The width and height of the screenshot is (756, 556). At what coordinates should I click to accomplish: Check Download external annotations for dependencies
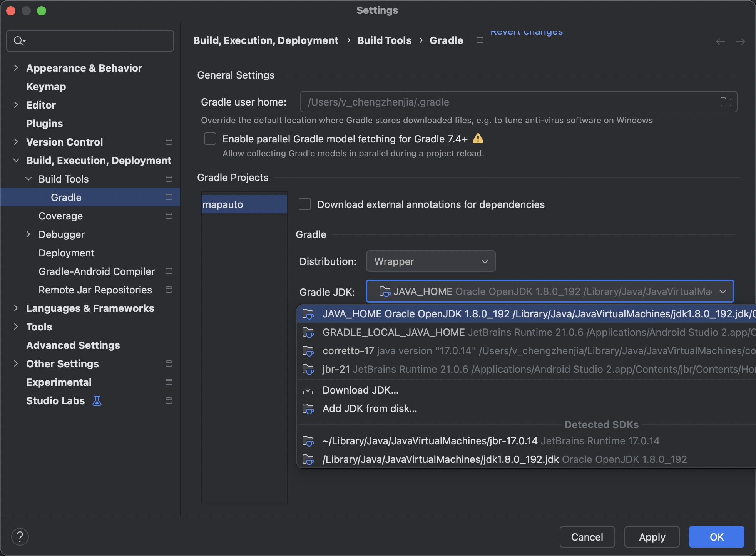tap(304, 204)
